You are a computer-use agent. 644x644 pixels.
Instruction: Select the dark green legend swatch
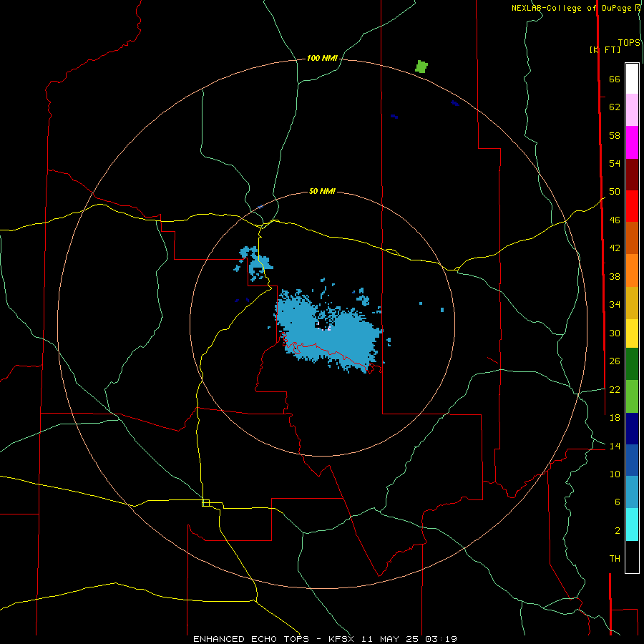632,364
